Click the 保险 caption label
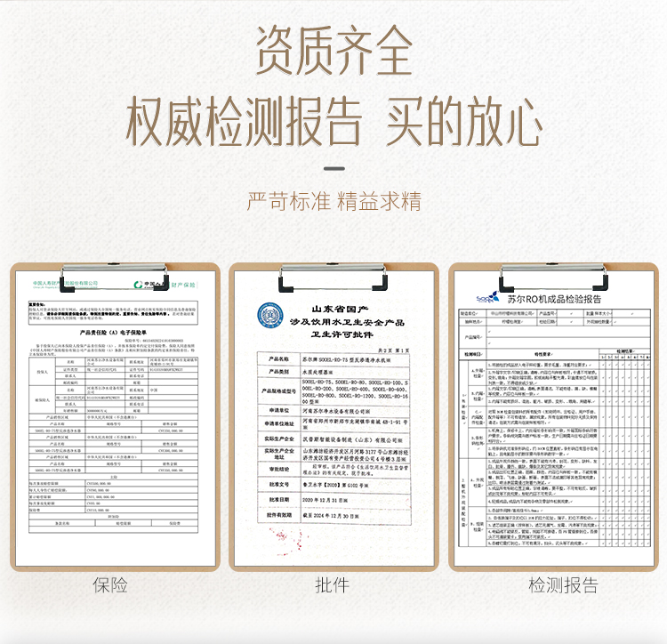 coord(111,585)
